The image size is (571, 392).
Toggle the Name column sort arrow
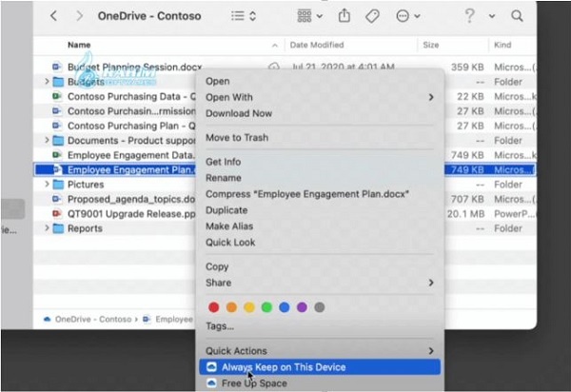pos(275,45)
